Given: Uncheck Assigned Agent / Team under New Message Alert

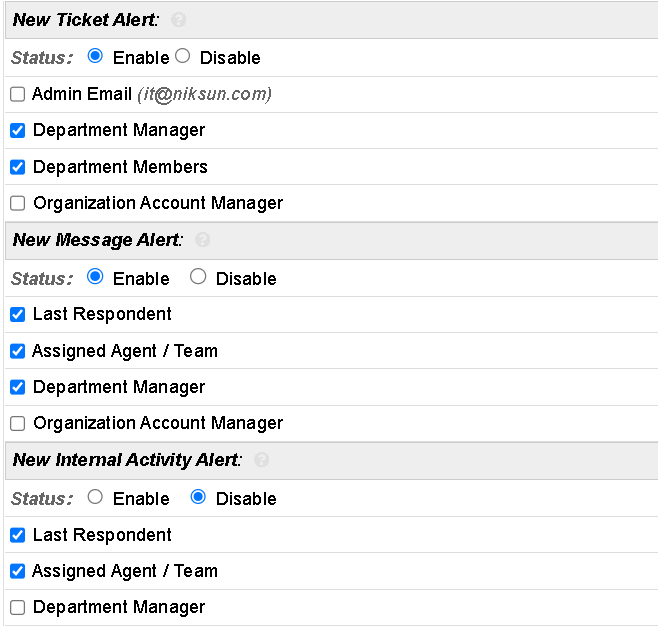Looking at the screenshot, I should (18, 351).
